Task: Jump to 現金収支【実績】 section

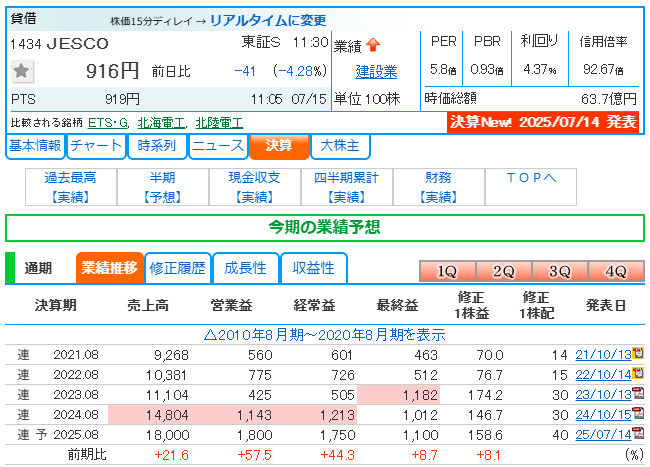Action: pyautogui.click(x=255, y=187)
